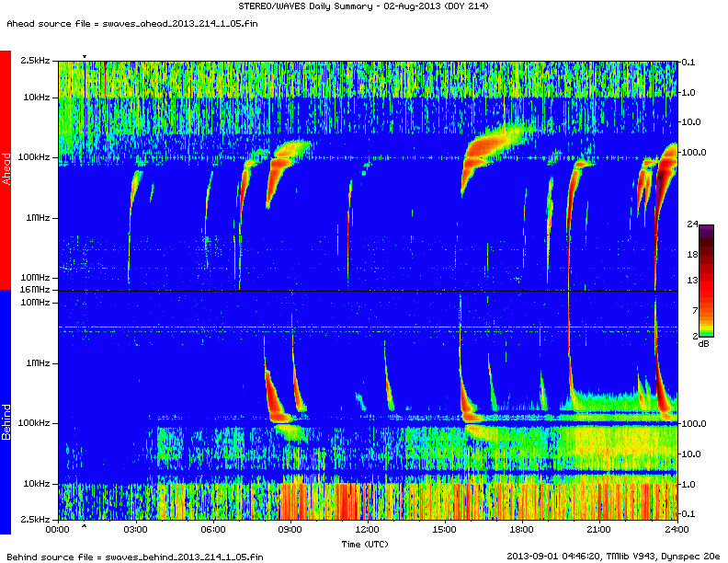This screenshot has width=728, height=563.
Task: Click the 16MHz frequency label
Action: point(36,291)
